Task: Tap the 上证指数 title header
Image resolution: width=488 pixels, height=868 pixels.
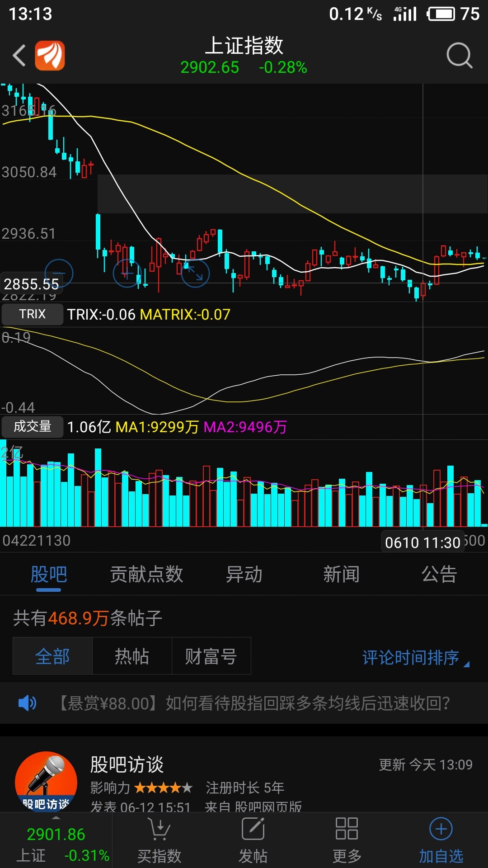Action: [244, 46]
